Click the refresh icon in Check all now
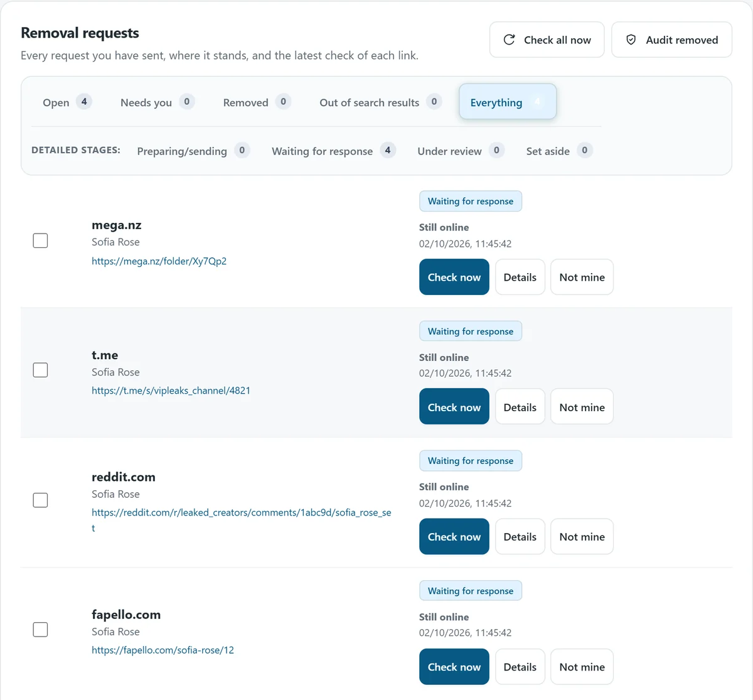This screenshot has width=753, height=700. 510,40
